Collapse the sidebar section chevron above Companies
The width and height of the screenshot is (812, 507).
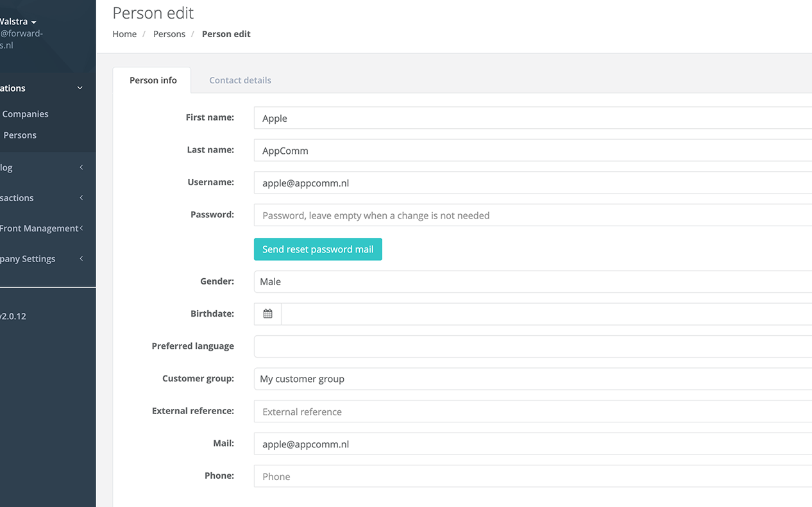(80, 88)
